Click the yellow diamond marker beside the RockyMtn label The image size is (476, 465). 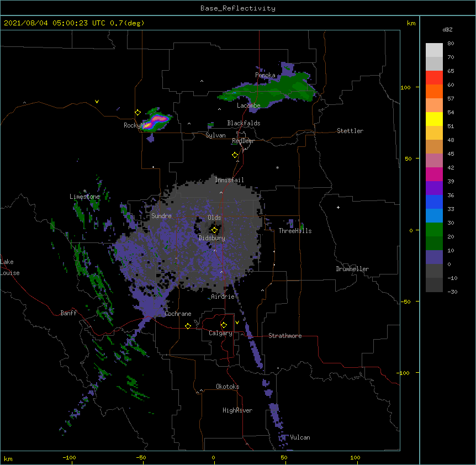(x=138, y=113)
